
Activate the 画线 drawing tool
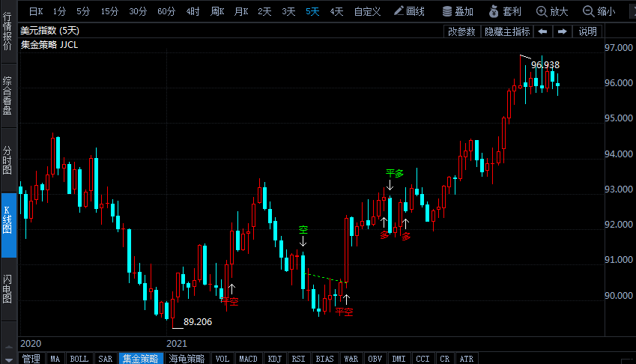409,11
